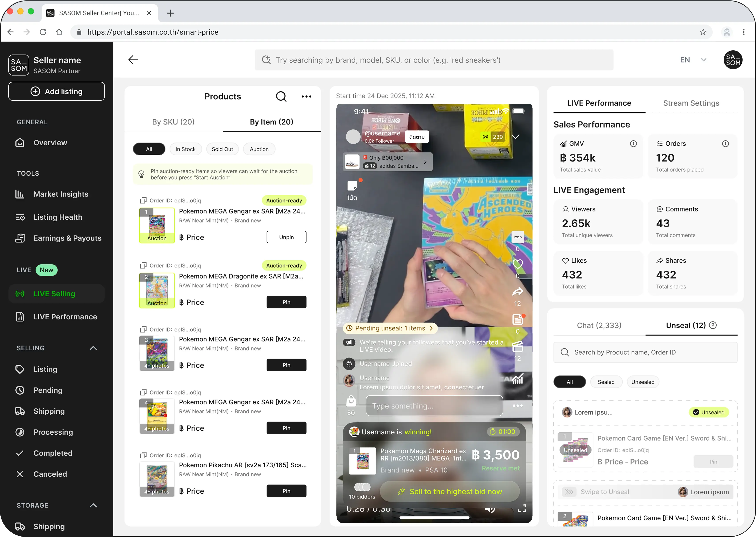
Task: Click the Type something chat input
Action: 434,406
